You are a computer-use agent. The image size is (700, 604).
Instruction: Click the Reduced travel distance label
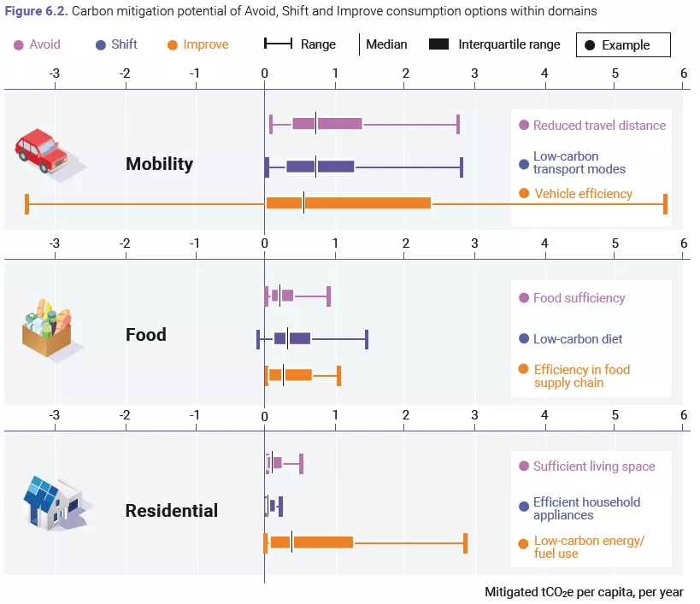[x=599, y=126]
